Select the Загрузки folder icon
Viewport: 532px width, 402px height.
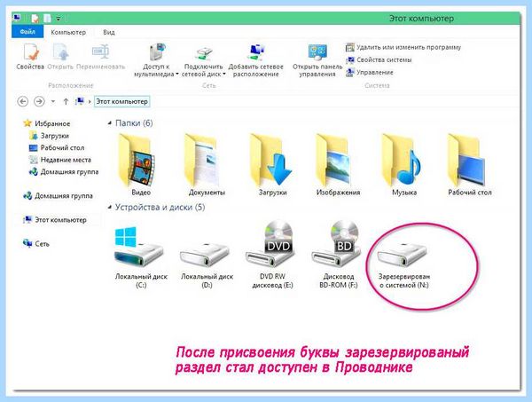coord(272,165)
